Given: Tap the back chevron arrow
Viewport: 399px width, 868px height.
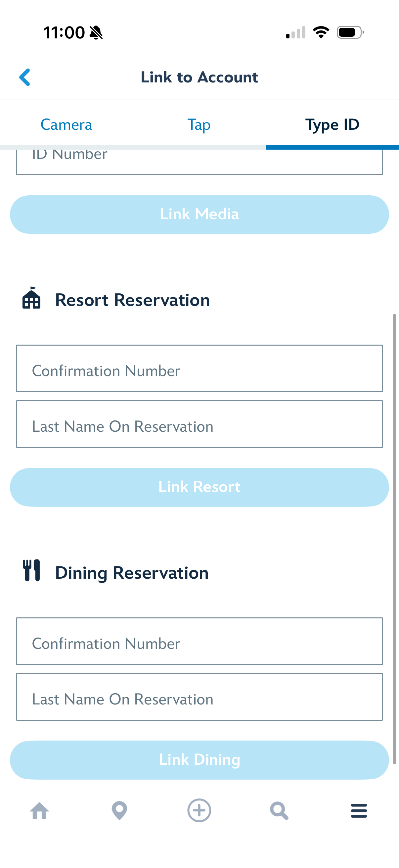Looking at the screenshot, I should (x=25, y=77).
